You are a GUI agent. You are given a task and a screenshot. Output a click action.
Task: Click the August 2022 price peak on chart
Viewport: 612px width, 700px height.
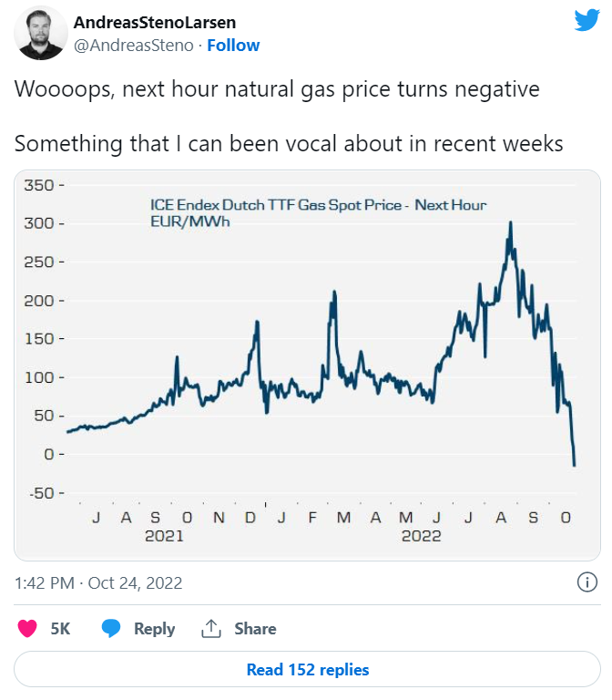tap(510, 223)
